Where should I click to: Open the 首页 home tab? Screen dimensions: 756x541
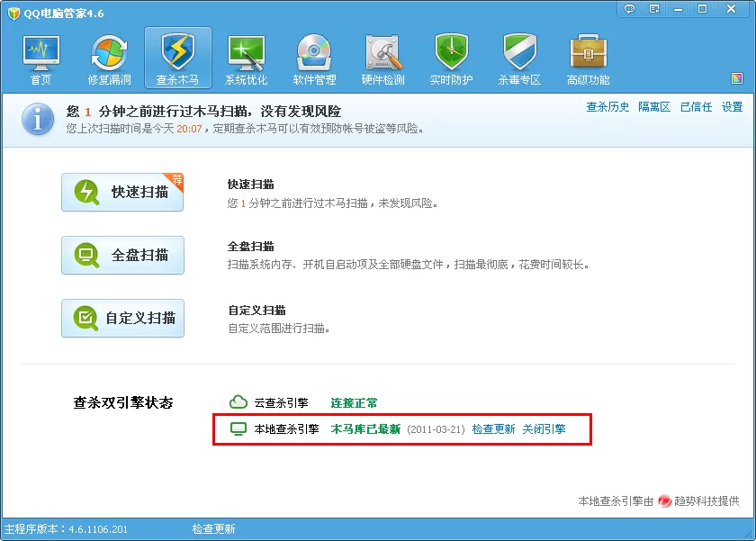pyautogui.click(x=41, y=59)
